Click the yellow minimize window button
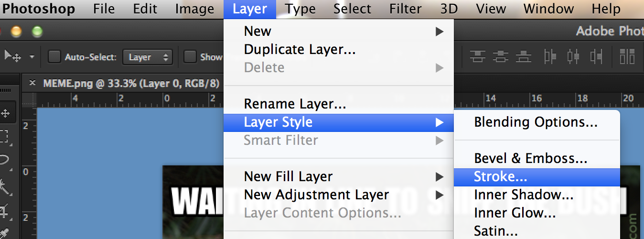Screen dimensions: 644x239 point(17,32)
